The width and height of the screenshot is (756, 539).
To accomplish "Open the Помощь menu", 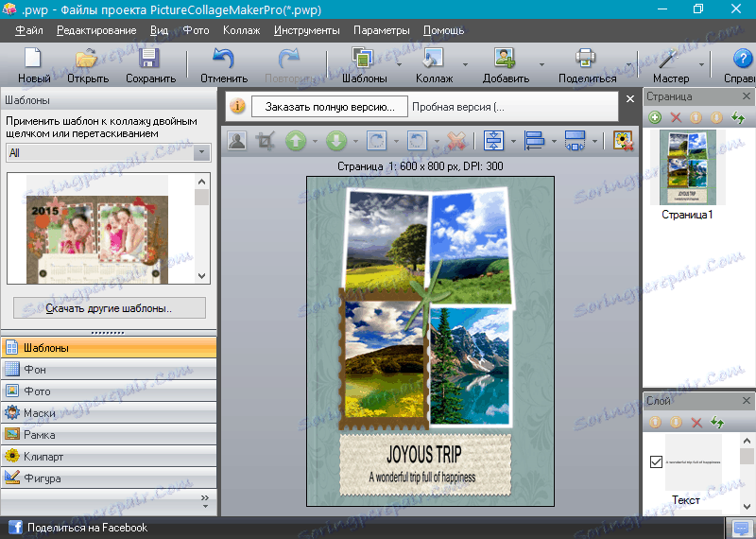I will [x=443, y=30].
